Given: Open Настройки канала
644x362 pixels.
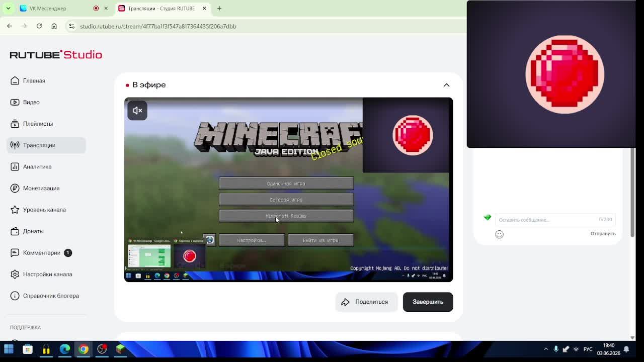Looking at the screenshot, I should tap(46, 275).
